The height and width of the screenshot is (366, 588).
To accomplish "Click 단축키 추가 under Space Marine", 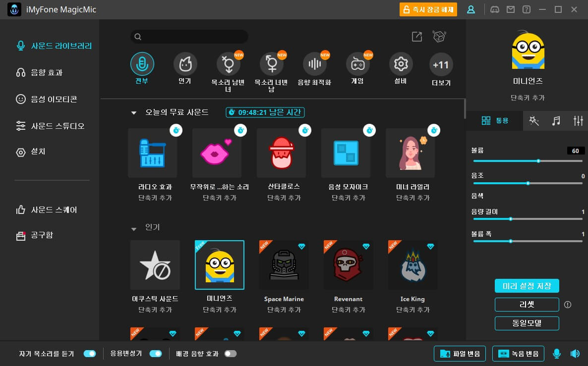I will pyautogui.click(x=284, y=310).
